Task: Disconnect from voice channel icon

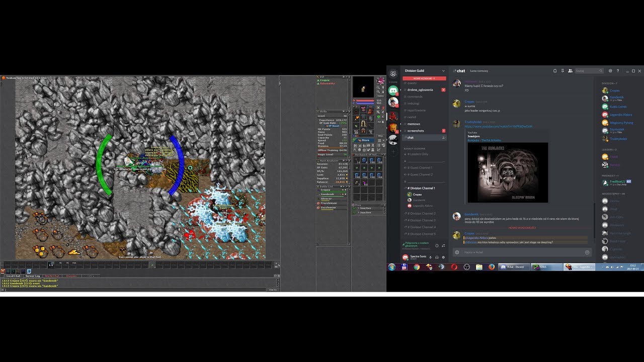Action: click(443, 245)
